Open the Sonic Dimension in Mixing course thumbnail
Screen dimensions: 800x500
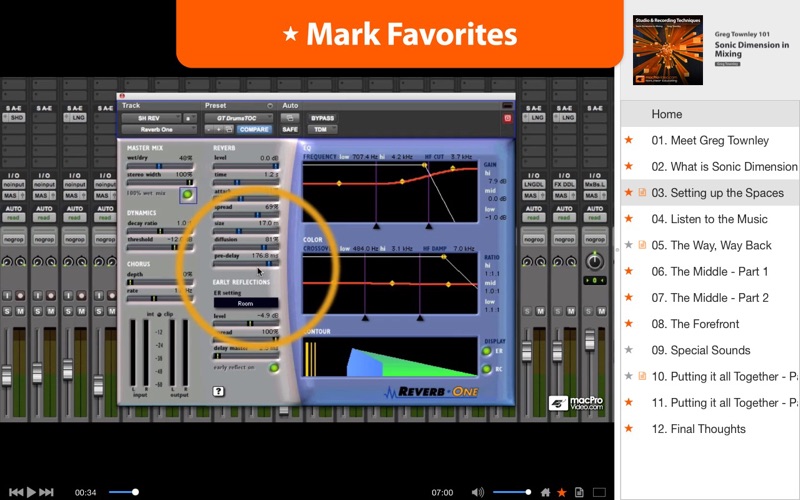click(x=668, y=49)
